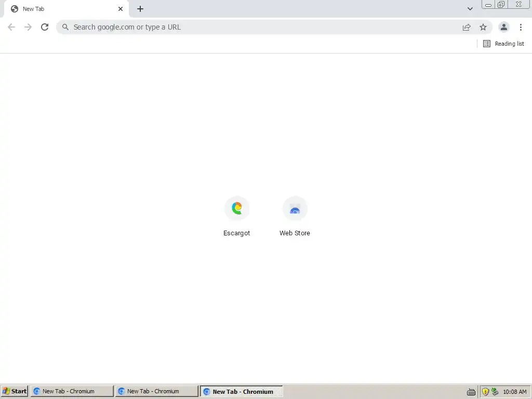Open the security shield tray icon
This screenshot has width=532, height=399.
click(485, 392)
